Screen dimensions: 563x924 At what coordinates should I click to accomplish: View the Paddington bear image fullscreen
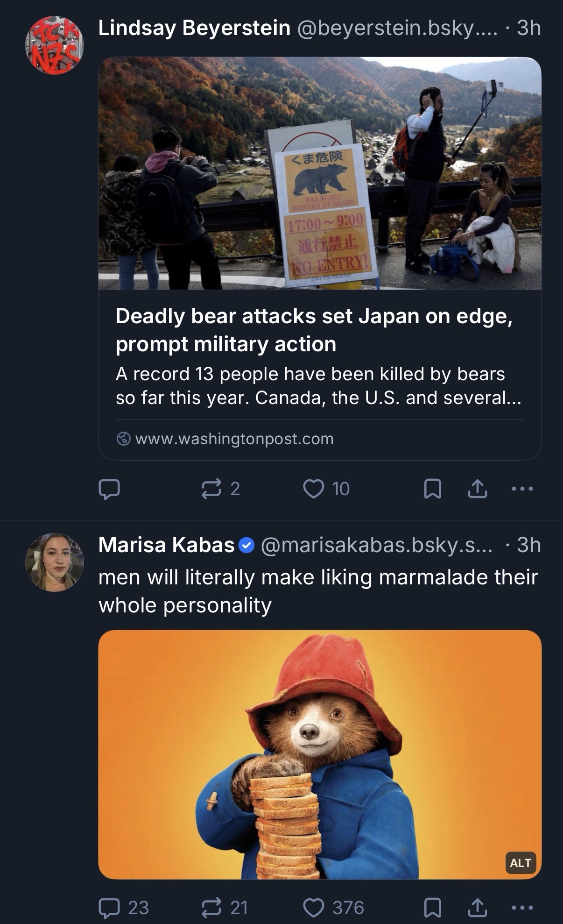click(320, 754)
